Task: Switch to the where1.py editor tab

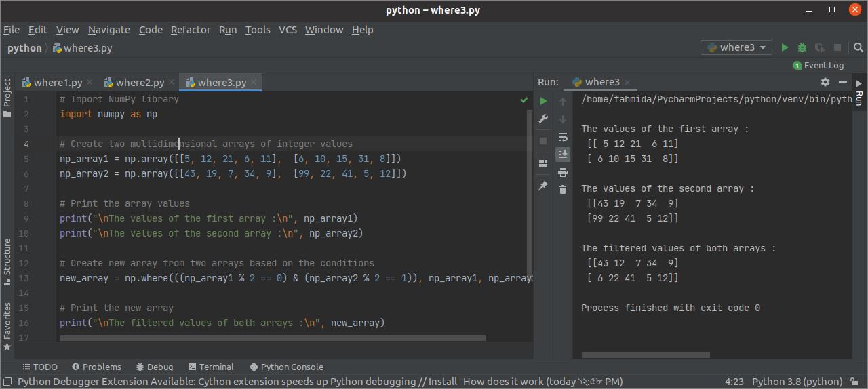Action: (58, 83)
